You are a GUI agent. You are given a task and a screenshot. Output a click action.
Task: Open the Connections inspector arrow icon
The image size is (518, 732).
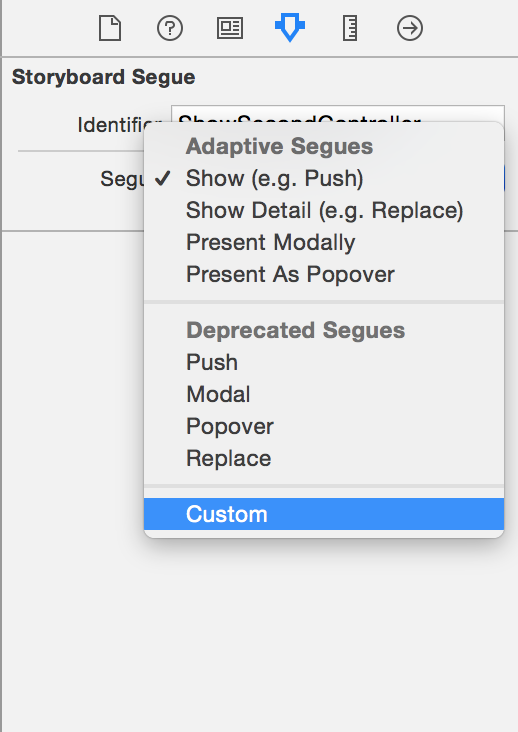coord(410,28)
